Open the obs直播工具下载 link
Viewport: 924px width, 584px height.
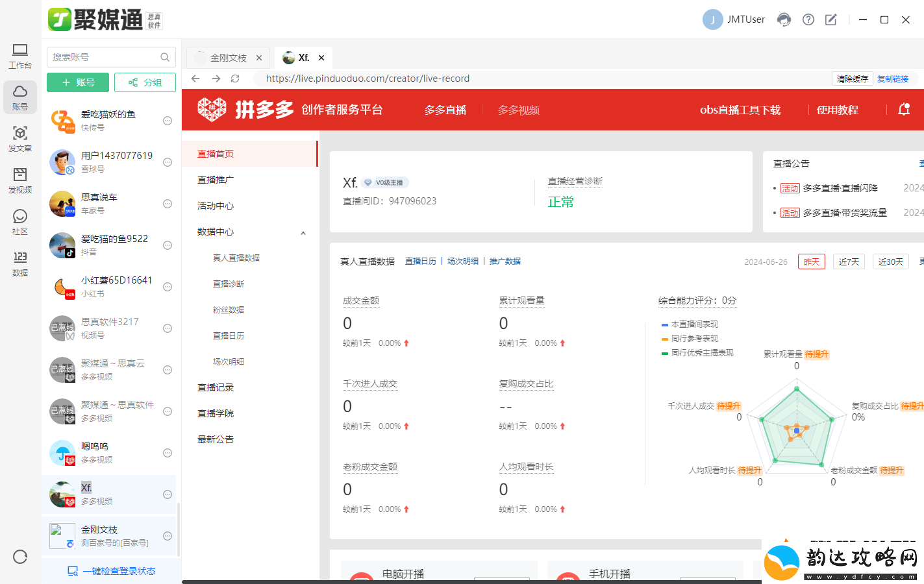(740, 110)
